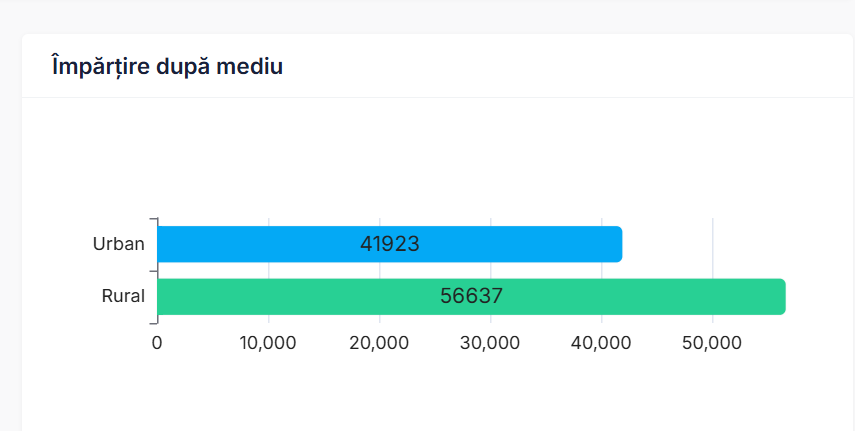The image size is (855, 431).
Task: Click the category axis line between Urban and Rural
Action: pos(157,271)
